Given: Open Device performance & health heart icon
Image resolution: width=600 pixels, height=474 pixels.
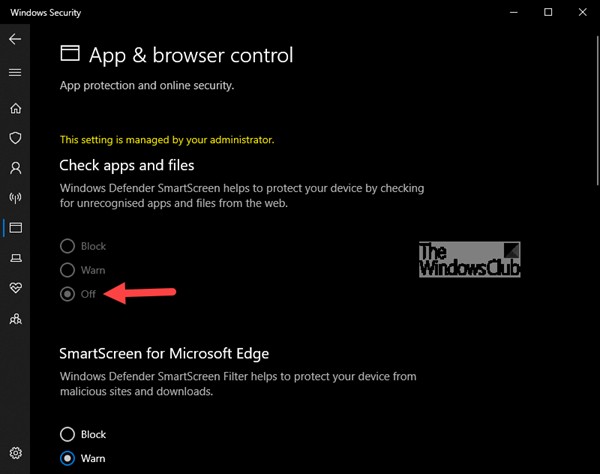Looking at the screenshot, I should click(15, 288).
